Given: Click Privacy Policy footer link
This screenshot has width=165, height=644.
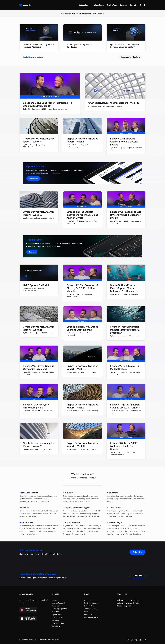Looking at the screenshot, I should pyautogui.click(x=90, y=606).
